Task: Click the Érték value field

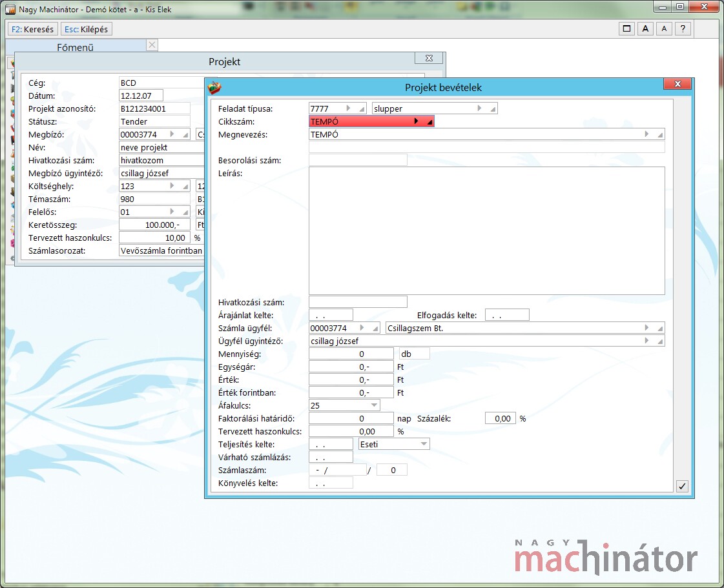Action: point(351,380)
